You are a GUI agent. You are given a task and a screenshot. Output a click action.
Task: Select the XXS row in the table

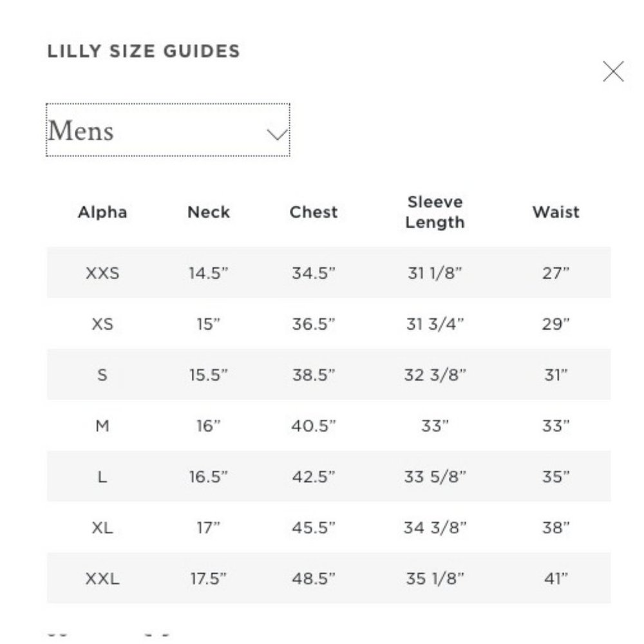[102, 274]
